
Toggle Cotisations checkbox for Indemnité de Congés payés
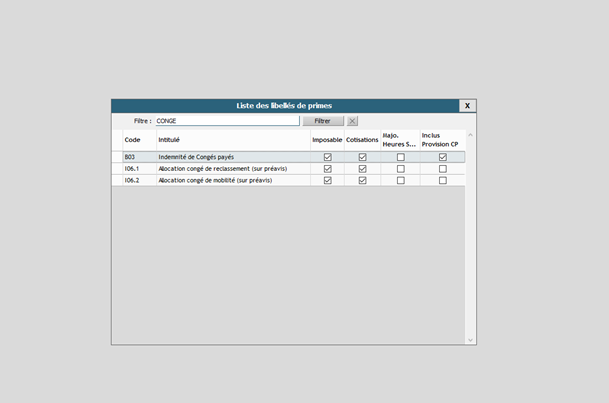[362, 157]
